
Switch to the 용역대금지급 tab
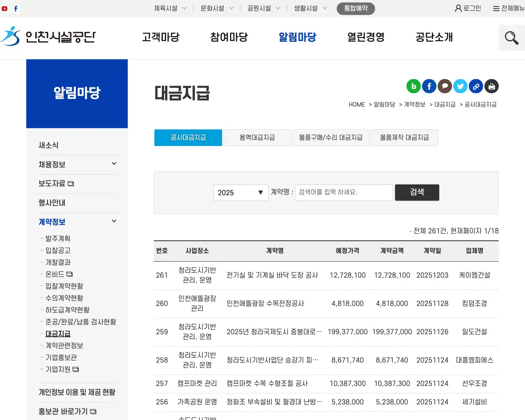click(257, 137)
